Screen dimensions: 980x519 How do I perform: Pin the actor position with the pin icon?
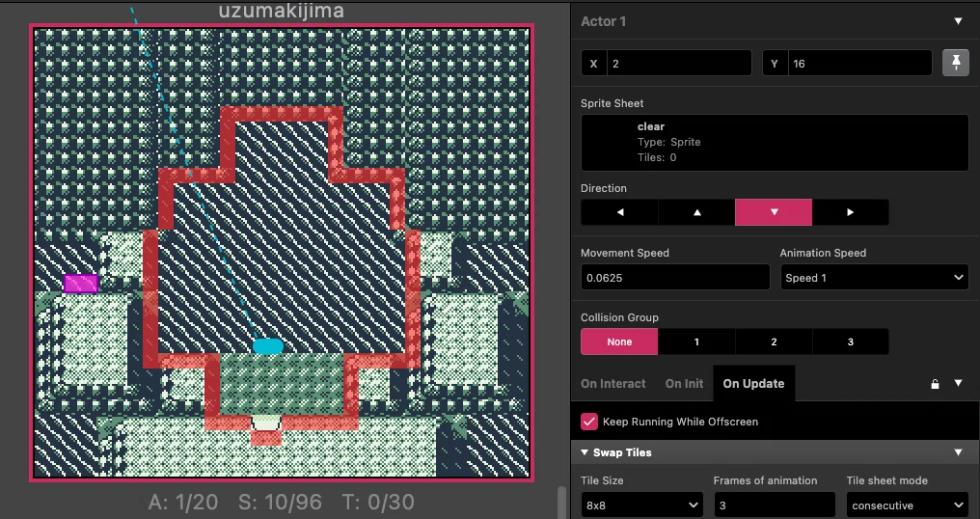click(956, 63)
